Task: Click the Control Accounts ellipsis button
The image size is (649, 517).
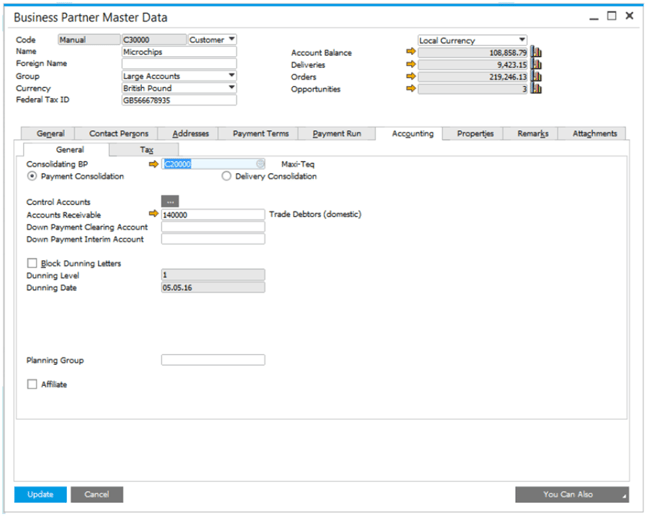Action: click(x=170, y=202)
